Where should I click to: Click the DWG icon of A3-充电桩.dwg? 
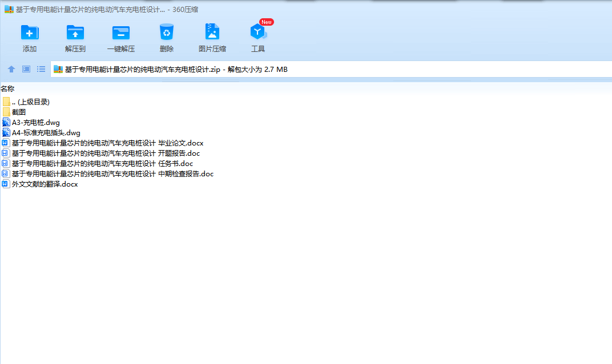pos(6,123)
